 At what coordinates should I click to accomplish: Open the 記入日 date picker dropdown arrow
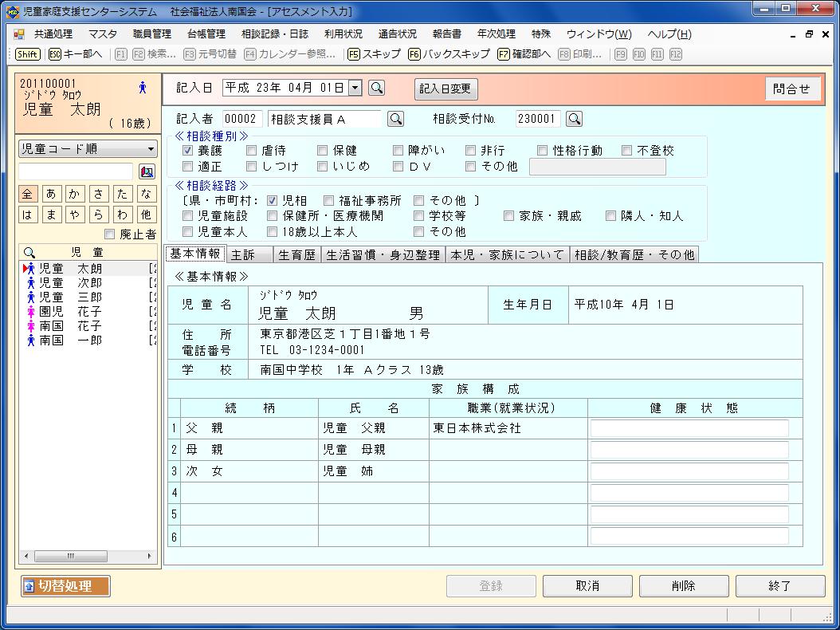tap(355, 89)
